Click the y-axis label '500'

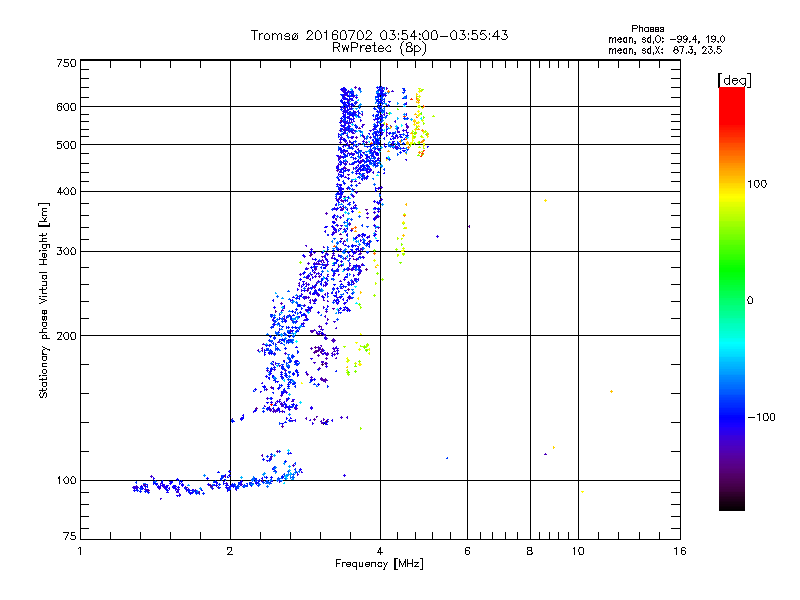click(x=66, y=145)
